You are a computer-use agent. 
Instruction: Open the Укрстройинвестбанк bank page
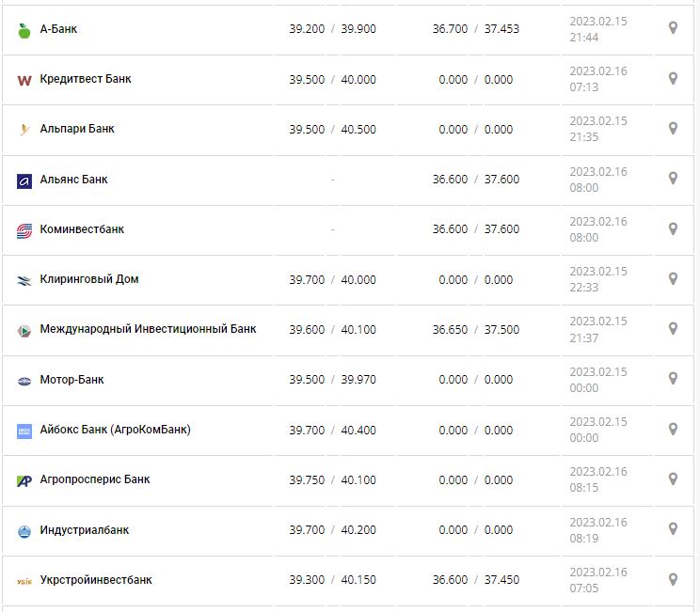[96, 580]
